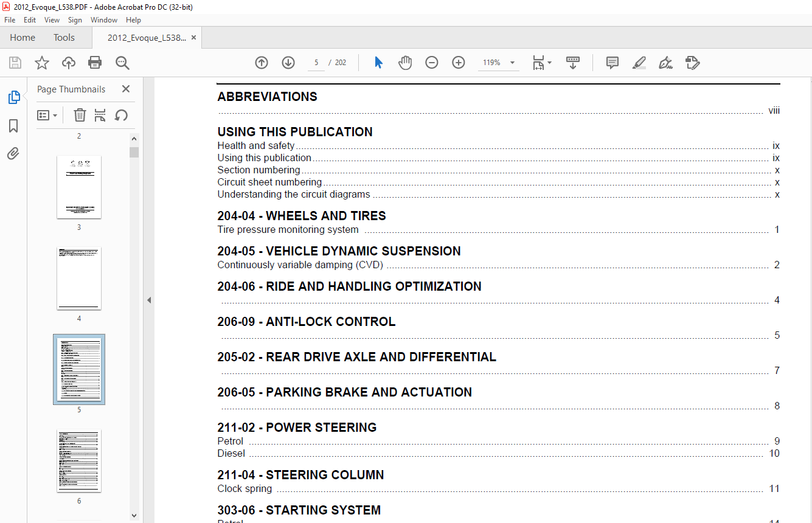Select page 3 thumbnail
The image size is (812, 523).
point(79,187)
